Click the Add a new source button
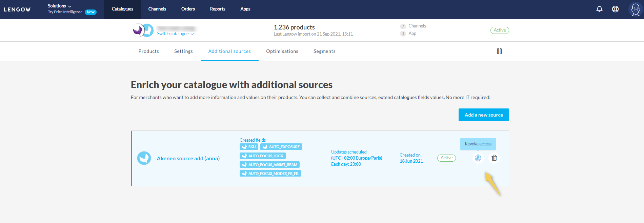Image resolution: width=644 pixels, height=223 pixels. pyautogui.click(x=483, y=115)
